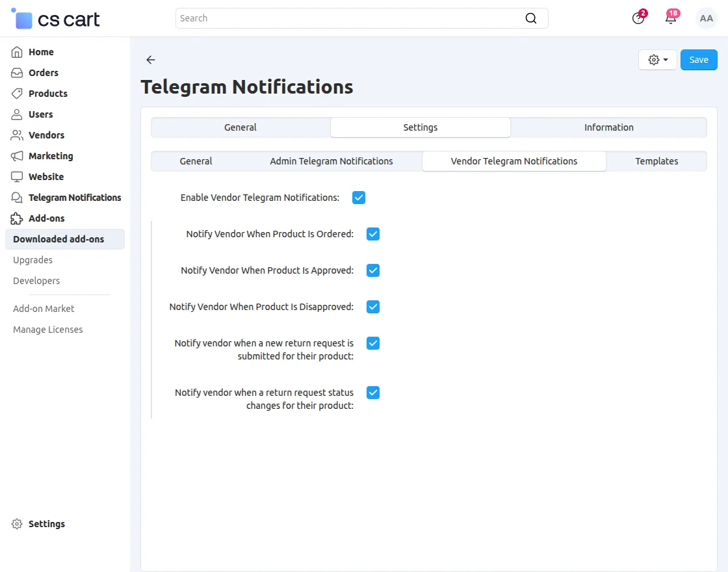Go to Home in sidebar

click(x=41, y=52)
